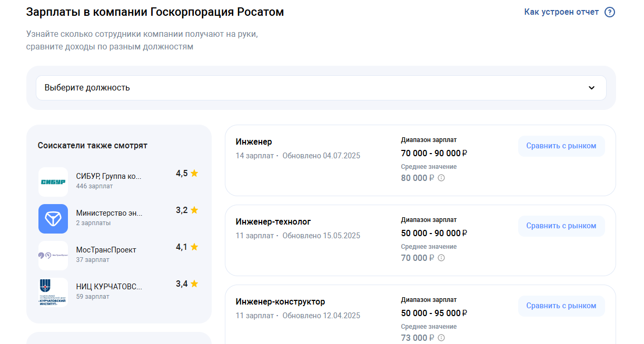Click the 50 000 - 90 000 ₽ range
This screenshot has width=644, height=344.
[x=434, y=233]
